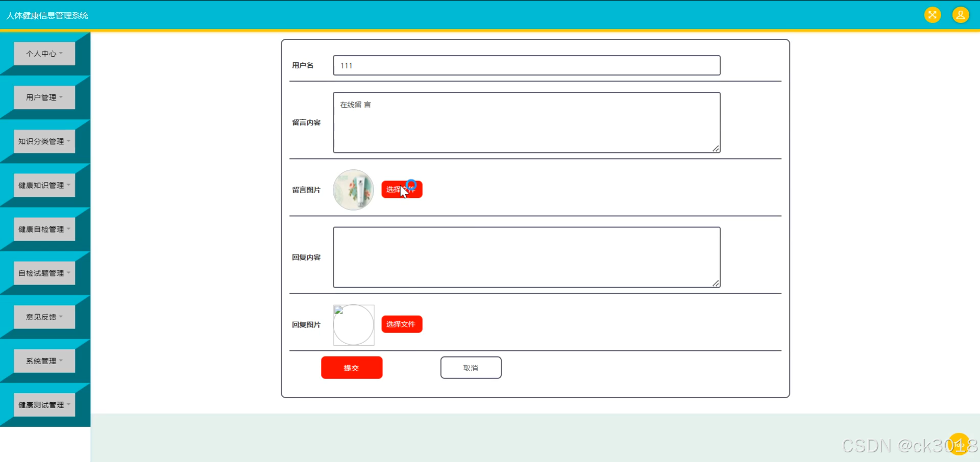Viewport: 980px width, 462px height.
Task: Click the 人体健康信息管理系统 title text
Action: point(47,15)
